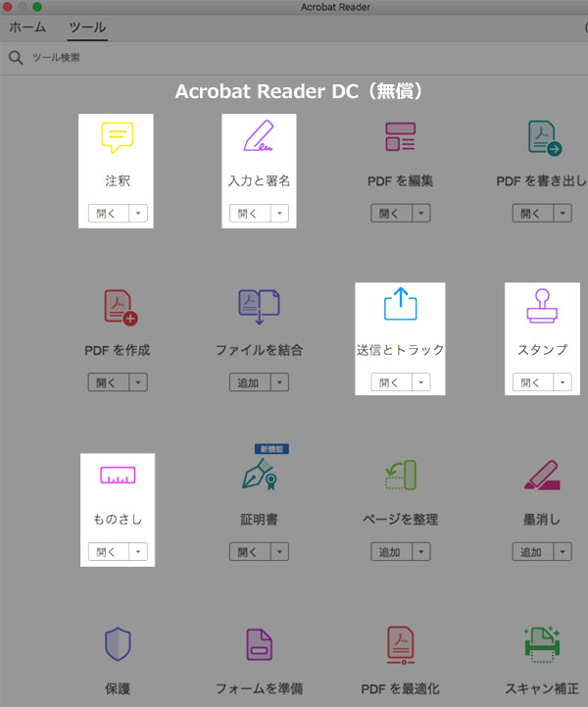Click the PDF を編集 icon
The image size is (588, 707).
(400, 136)
